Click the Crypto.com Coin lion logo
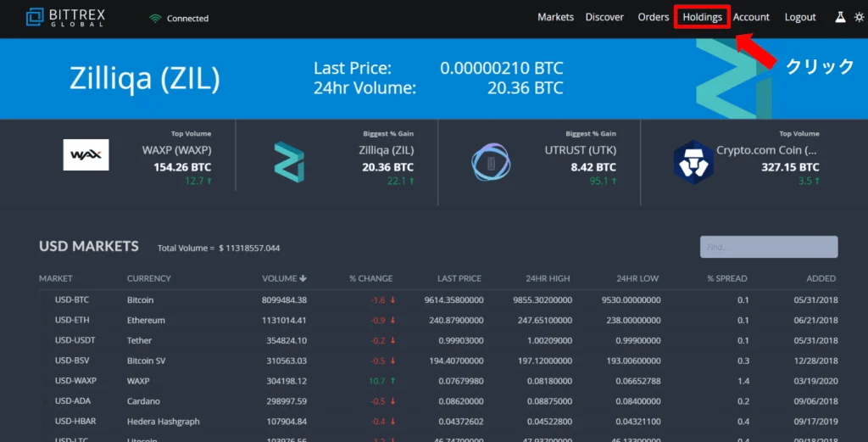The height and width of the screenshot is (442, 868). [693, 162]
